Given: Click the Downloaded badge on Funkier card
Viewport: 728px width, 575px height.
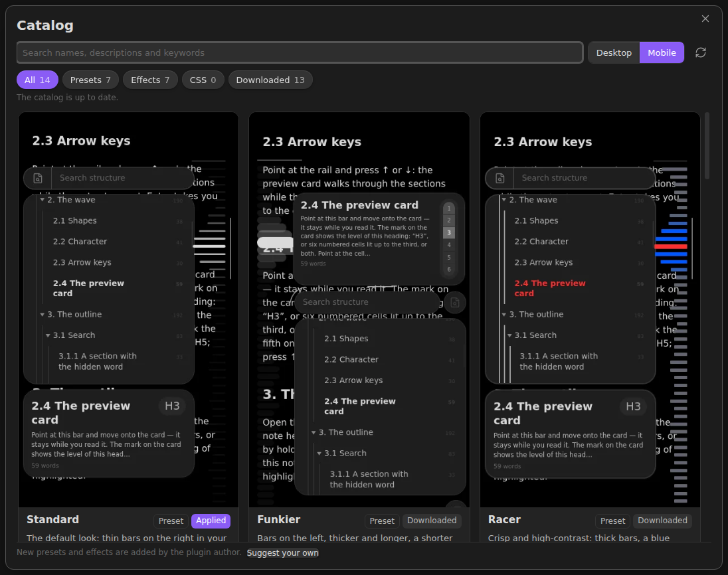Looking at the screenshot, I should pos(432,521).
